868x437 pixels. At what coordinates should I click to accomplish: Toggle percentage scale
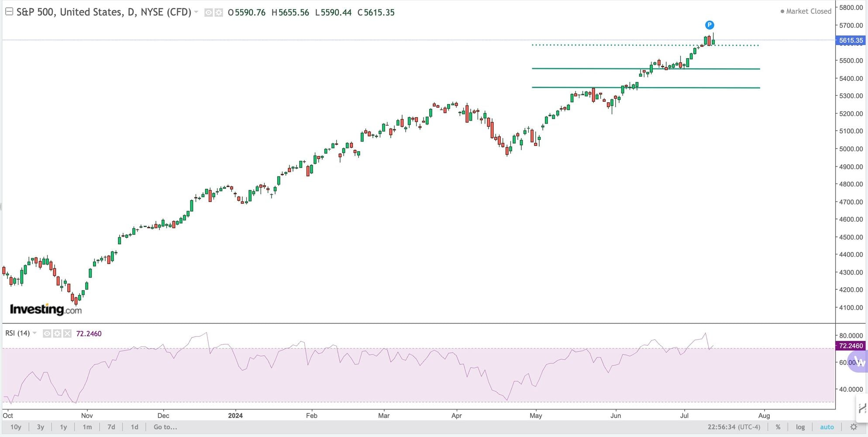click(x=778, y=427)
